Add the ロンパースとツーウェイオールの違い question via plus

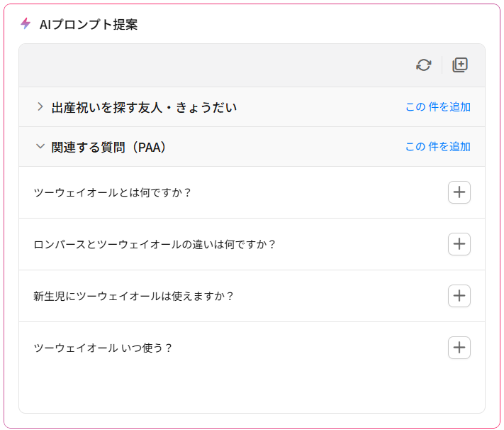click(459, 244)
